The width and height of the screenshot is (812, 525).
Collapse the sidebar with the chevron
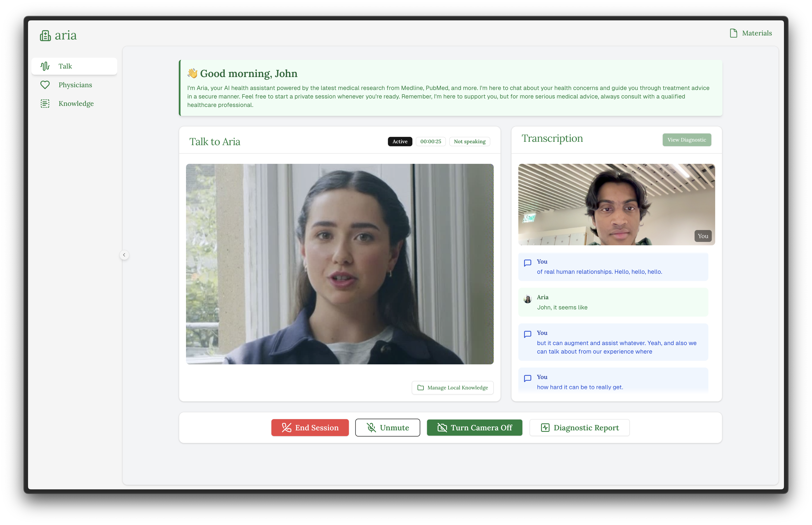pos(124,255)
